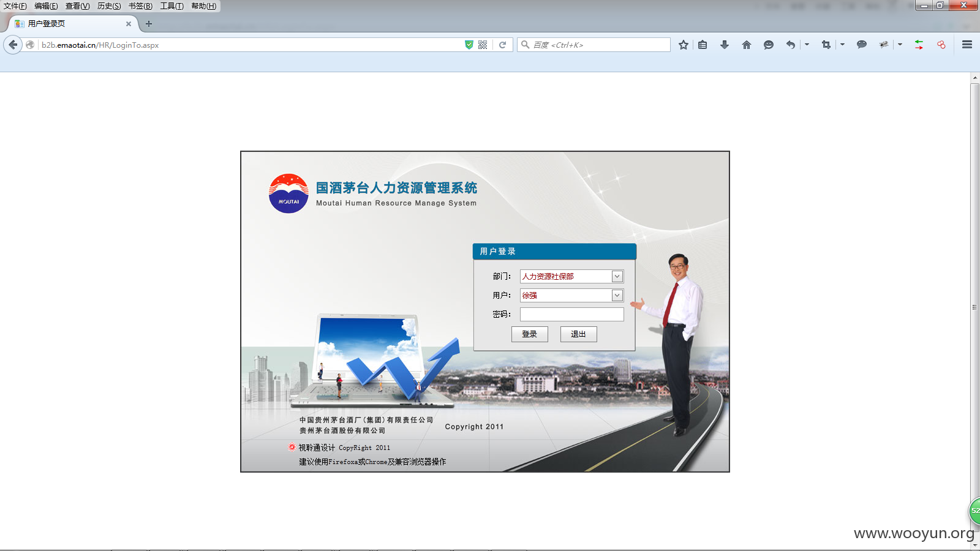Close the 用户登录页 tab
This screenshot has width=980, height=551.
pyautogui.click(x=129, y=24)
